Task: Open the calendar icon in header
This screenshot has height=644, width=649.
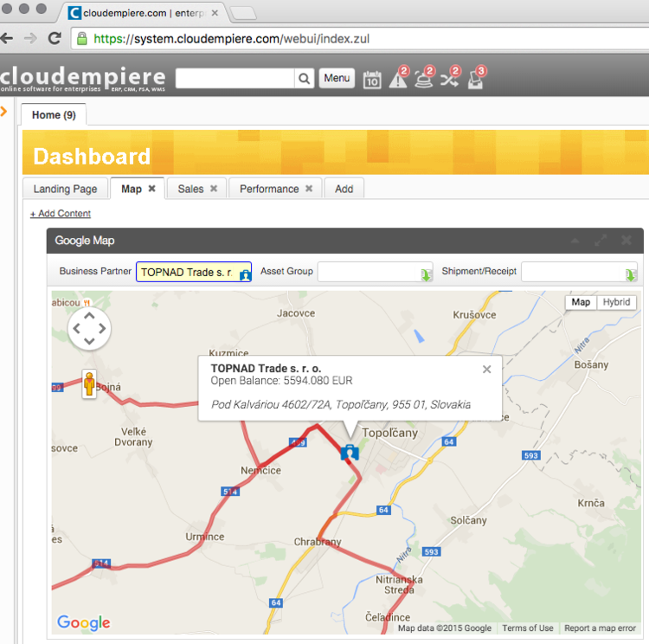Action: (x=371, y=80)
